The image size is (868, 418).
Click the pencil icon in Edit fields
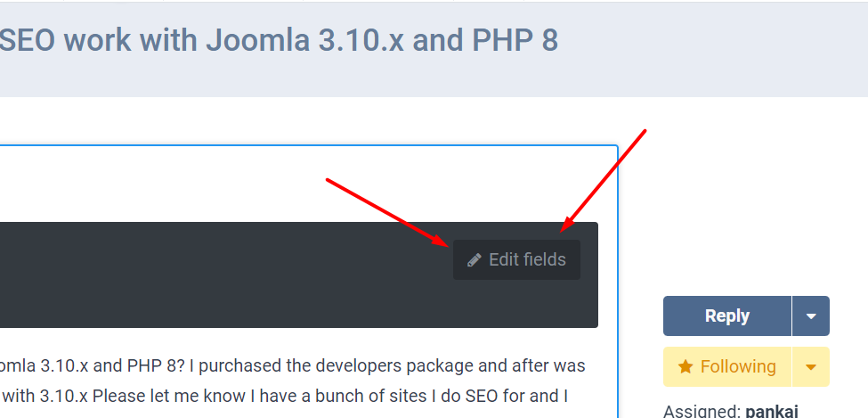(x=475, y=260)
